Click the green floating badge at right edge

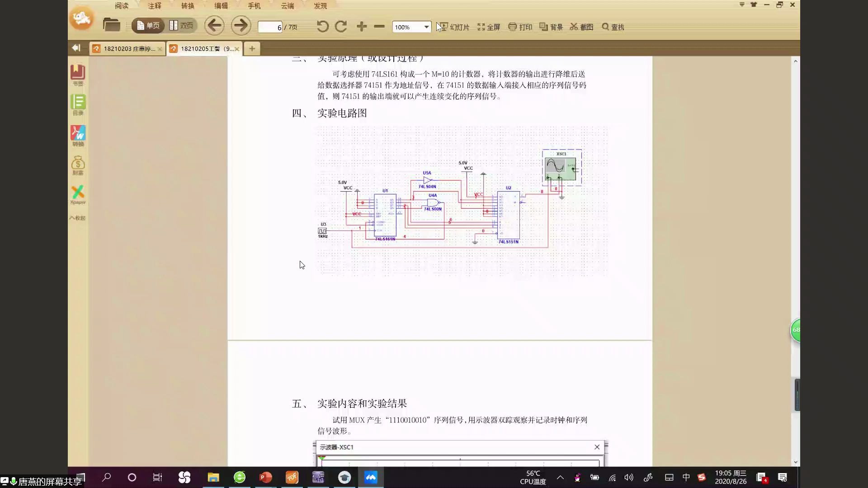[796, 330]
